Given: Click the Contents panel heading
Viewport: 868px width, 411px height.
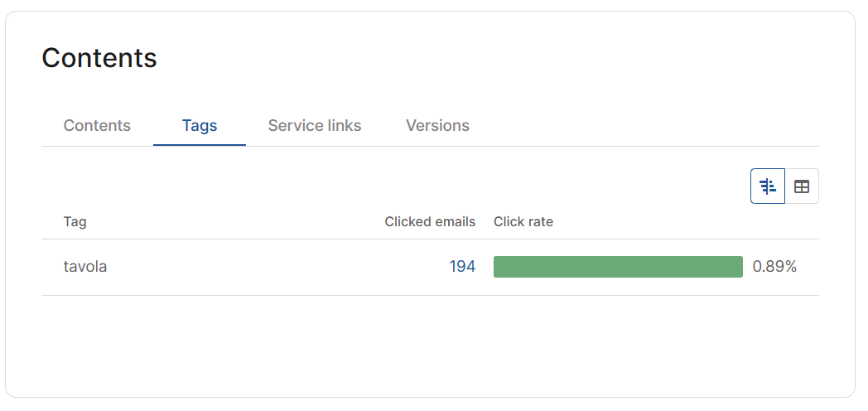Looking at the screenshot, I should (x=99, y=58).
